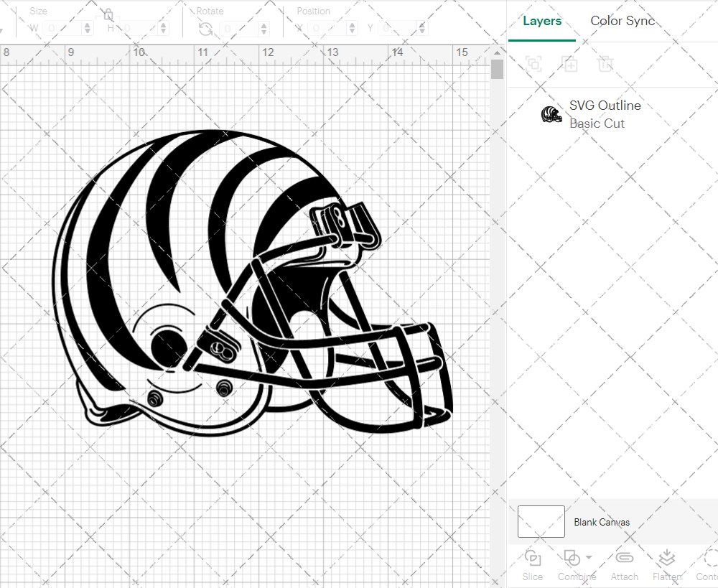Image resolution: width=718 pixels, height=588 pixels.
Task: Click the Rotate icon
Action: point(205,29)
